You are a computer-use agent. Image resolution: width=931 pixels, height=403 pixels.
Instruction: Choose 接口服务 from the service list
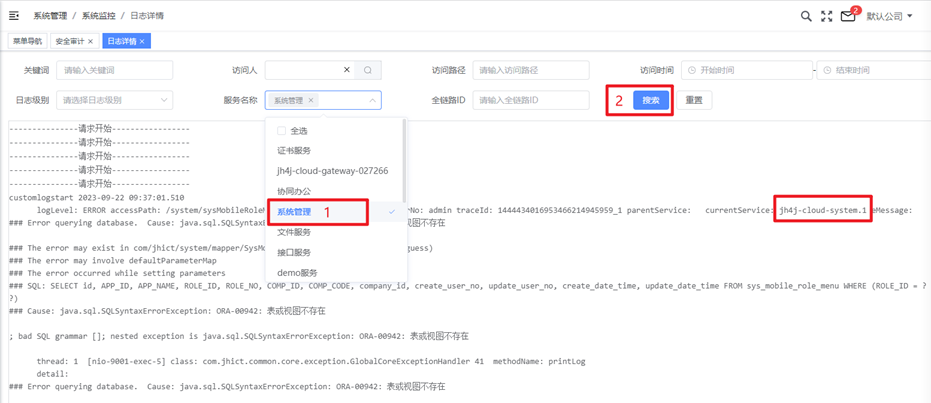click(336, 252)
